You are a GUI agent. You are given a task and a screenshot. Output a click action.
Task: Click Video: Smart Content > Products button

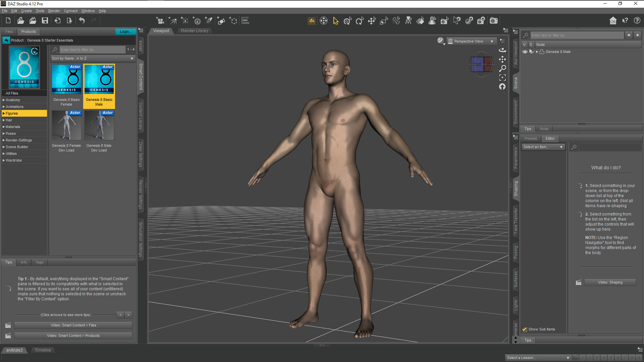point(73,336)
